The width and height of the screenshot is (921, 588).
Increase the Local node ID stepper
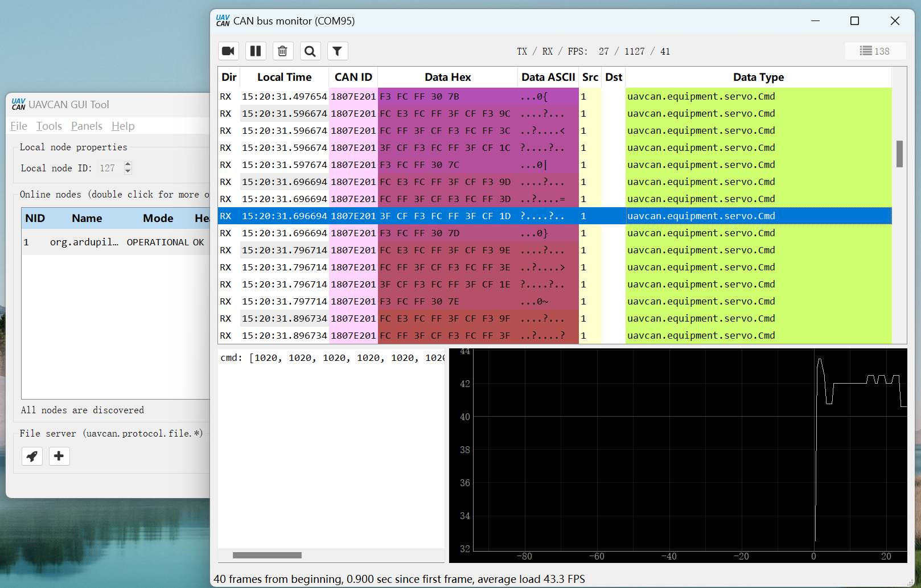coord(128,165)
